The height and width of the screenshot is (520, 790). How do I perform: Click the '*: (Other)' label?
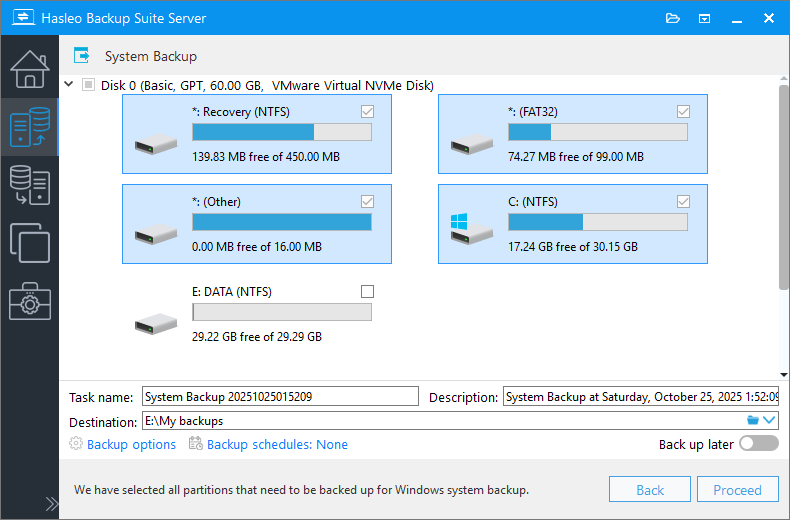pyautogui.click(x=216, y=202)
